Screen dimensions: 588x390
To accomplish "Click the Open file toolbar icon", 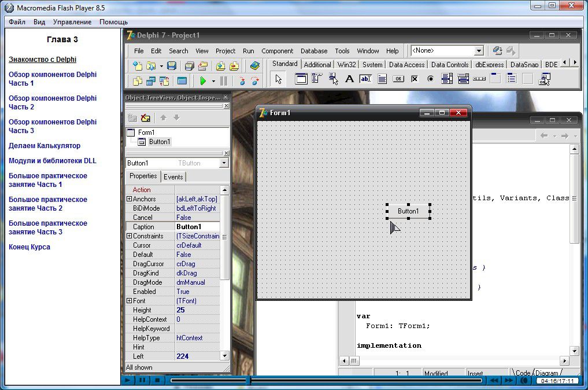I will [x=151, y=66].
